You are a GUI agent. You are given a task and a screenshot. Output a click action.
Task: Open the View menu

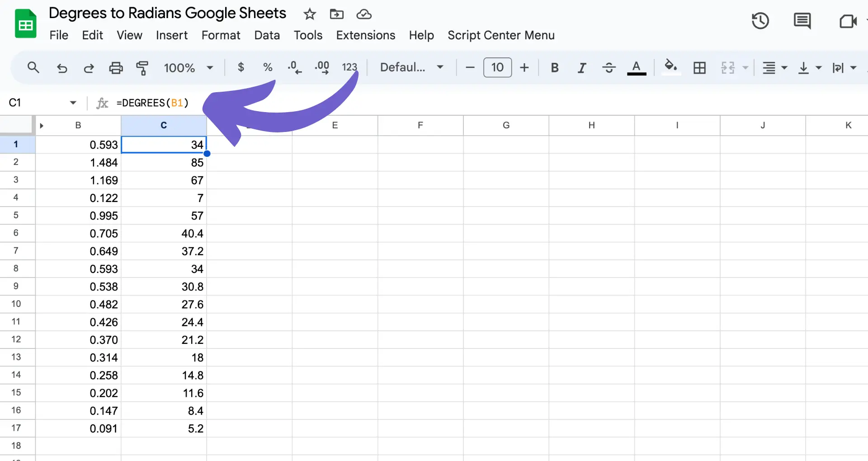click(x=129, y=35)
